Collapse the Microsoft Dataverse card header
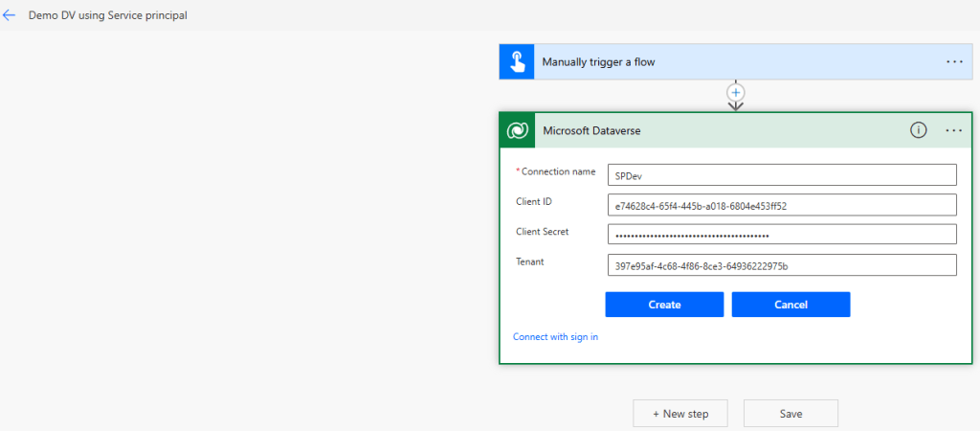This screenshot has height=431, width=980. click(718, 130)
